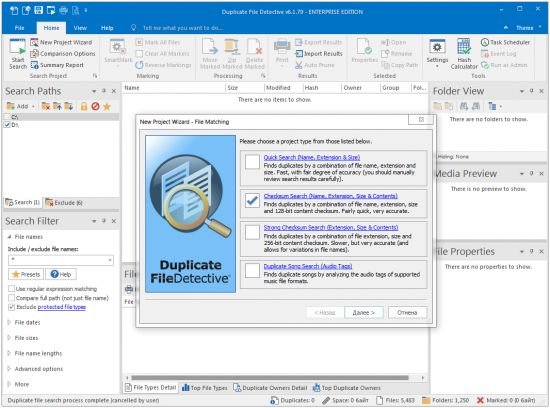Open New Project Wizard from ribbon

(x=61, y=42)
